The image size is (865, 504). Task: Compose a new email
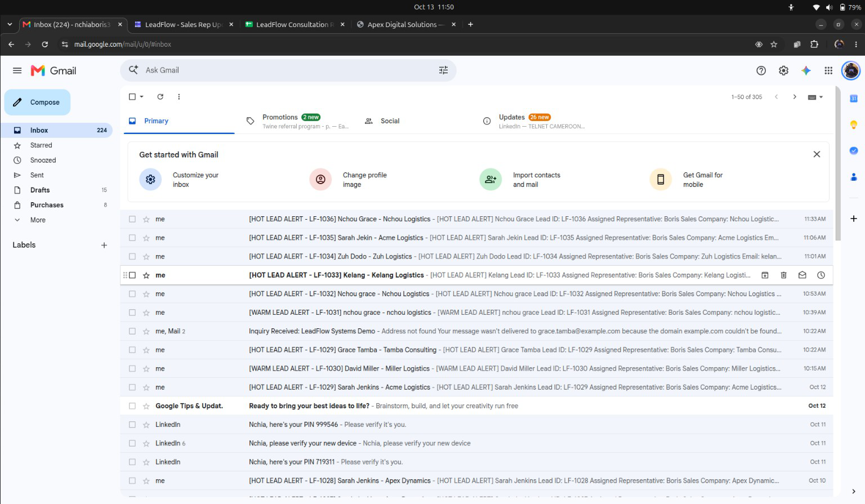tap(37, 102)
